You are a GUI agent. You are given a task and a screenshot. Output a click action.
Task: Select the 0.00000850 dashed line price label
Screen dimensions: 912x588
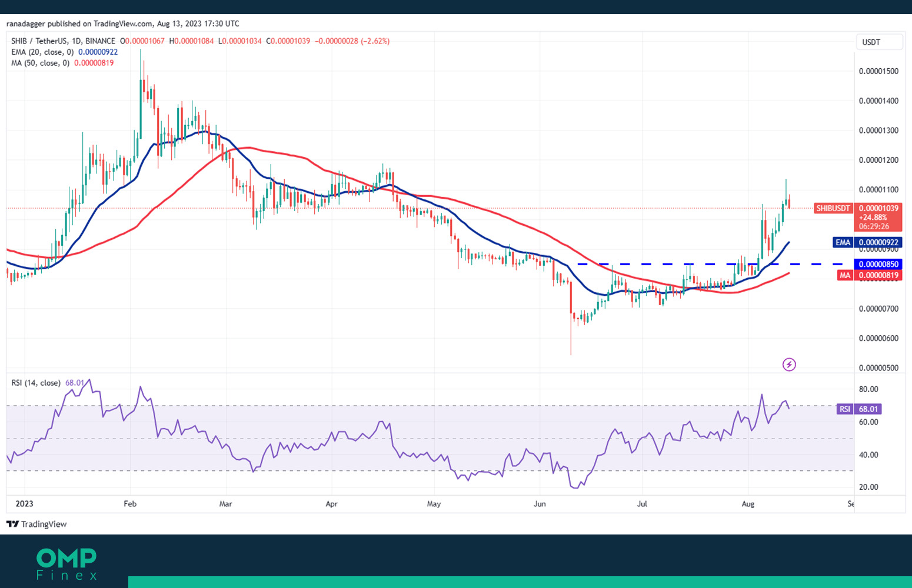pyautogui.click(x=878, y=264)
